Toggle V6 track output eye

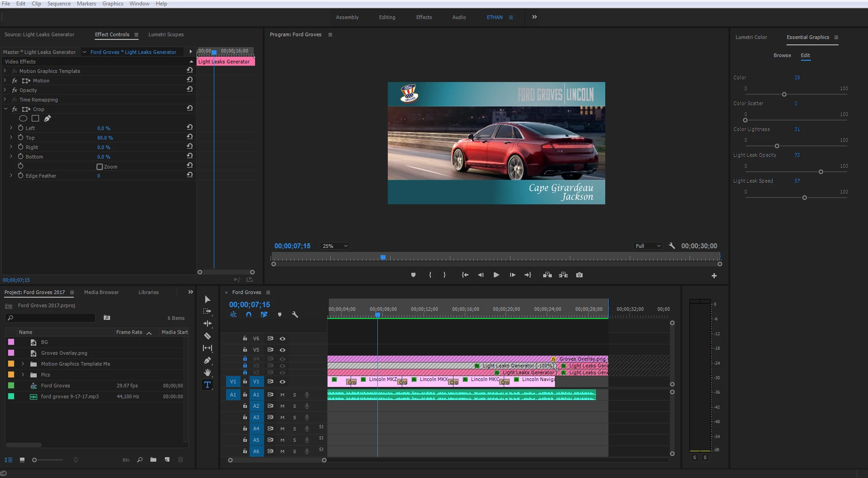tap(283, 338)
